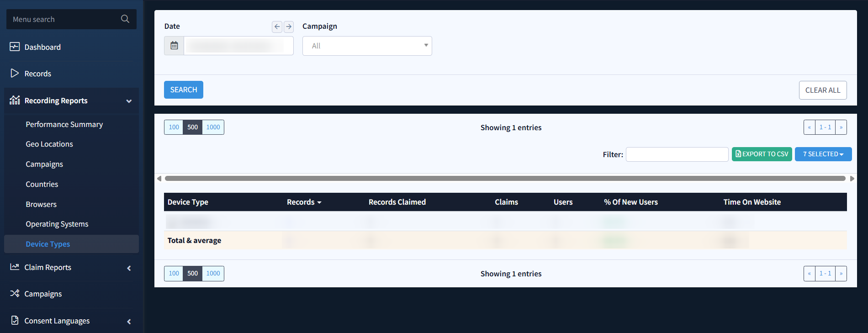Image resolution: width=868 pixels, height=333 pixels.
Task: Click into the Filter text field
Action: [677, 154]
